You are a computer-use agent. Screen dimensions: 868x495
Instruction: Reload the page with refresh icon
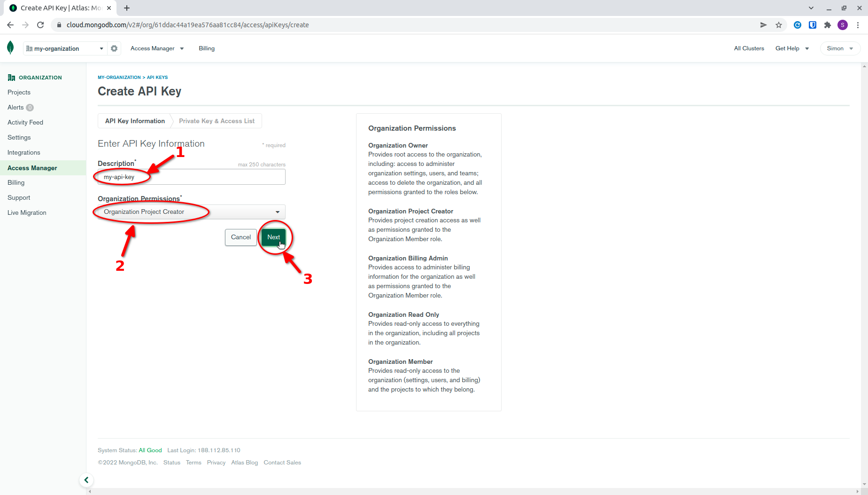[x=40, y=25]
